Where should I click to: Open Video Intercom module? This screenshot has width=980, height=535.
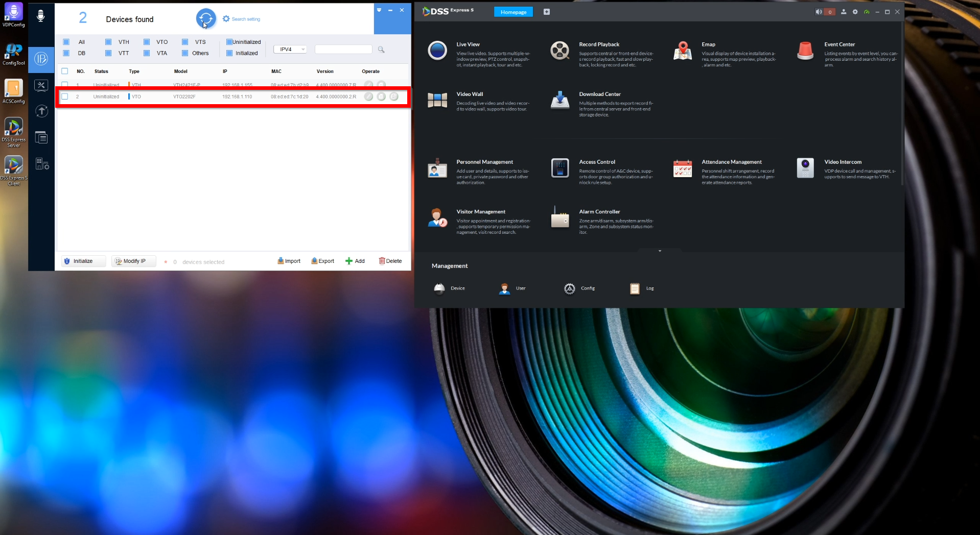pyautogui.click(x=805, y=168)
